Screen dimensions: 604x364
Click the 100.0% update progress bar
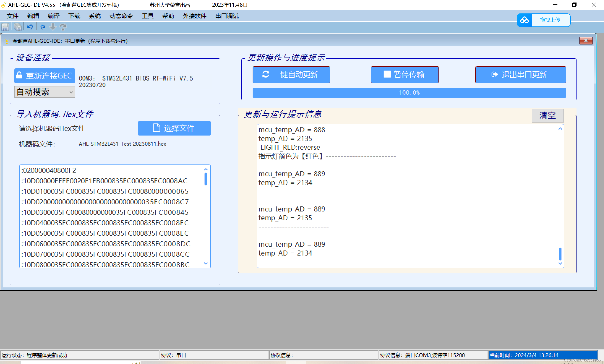tap(409, 93)
